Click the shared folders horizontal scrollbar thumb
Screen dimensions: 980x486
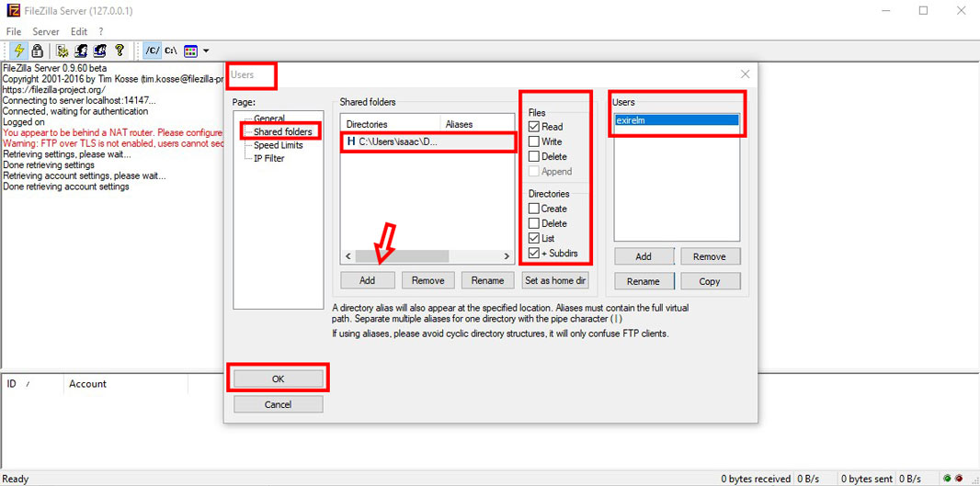(x=402, y=256)
